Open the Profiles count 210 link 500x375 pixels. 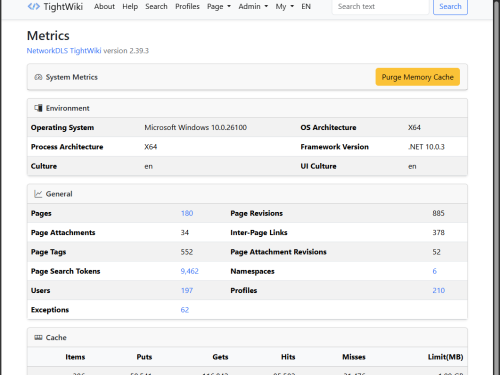(439, 291)
